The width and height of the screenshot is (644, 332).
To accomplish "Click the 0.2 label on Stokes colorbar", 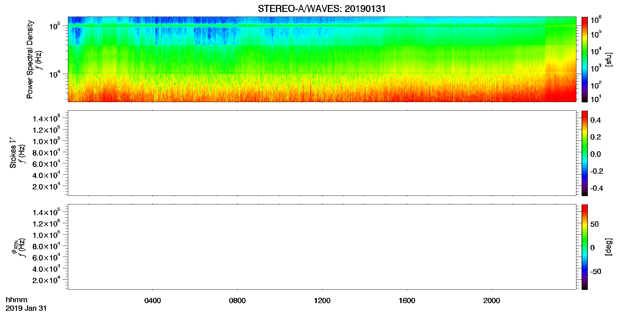I will tap(595, 137).
